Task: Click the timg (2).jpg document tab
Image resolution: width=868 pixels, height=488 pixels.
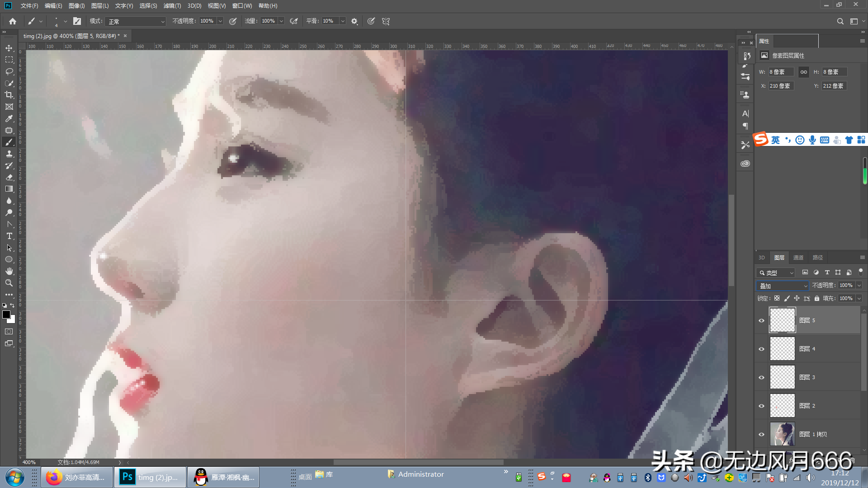Action: tap(71, 36)
